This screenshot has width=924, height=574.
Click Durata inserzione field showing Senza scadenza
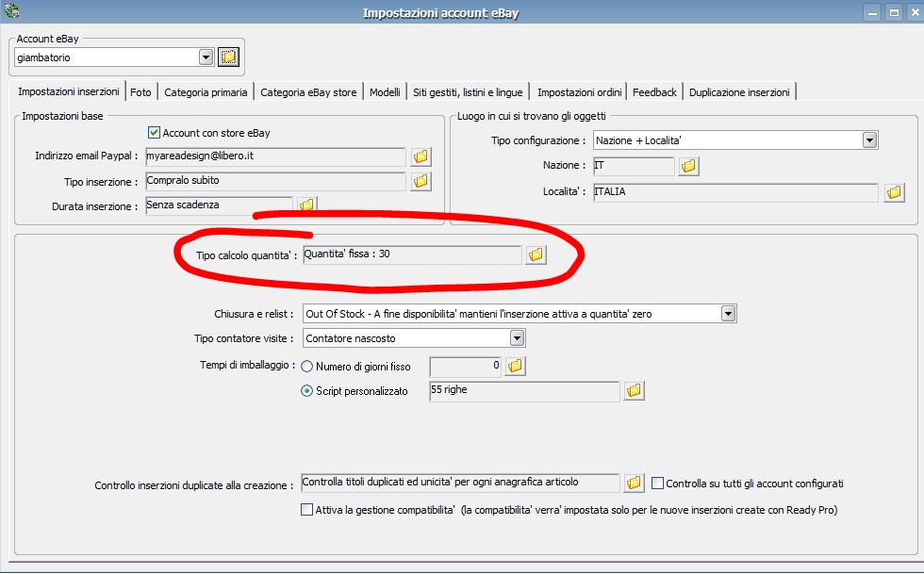[x=219, y=205]
